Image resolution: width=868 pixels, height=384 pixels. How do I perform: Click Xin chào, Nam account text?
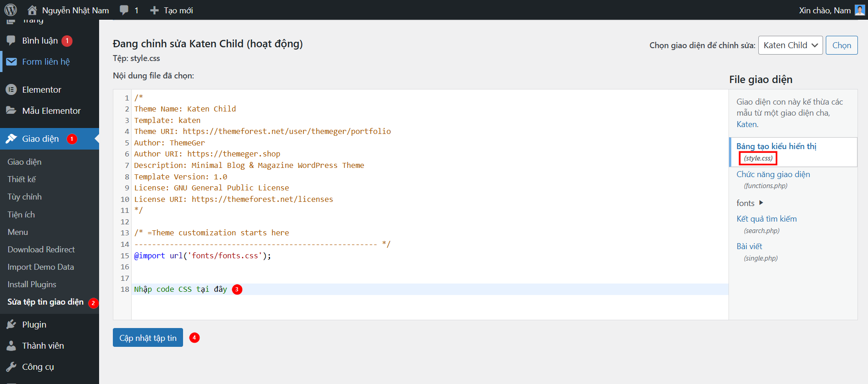pyautogui.click(x=825, y=10)
